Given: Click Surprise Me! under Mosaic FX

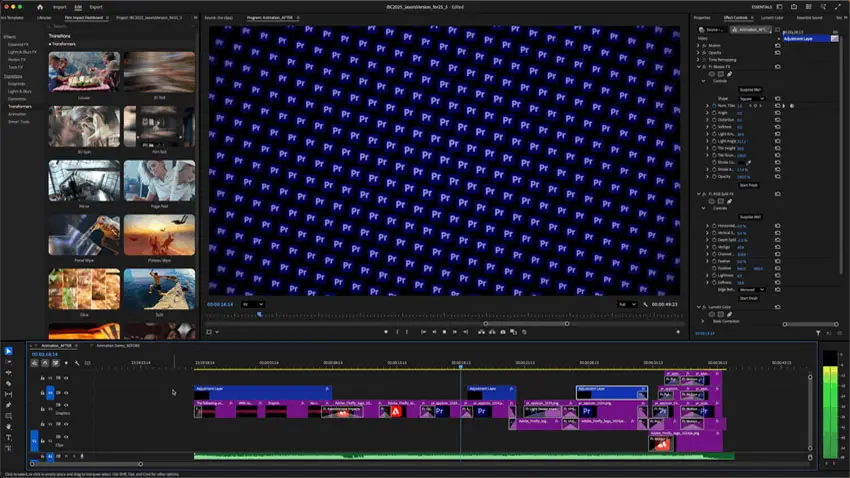Looking at the screenshot, I should pos(750,89).
